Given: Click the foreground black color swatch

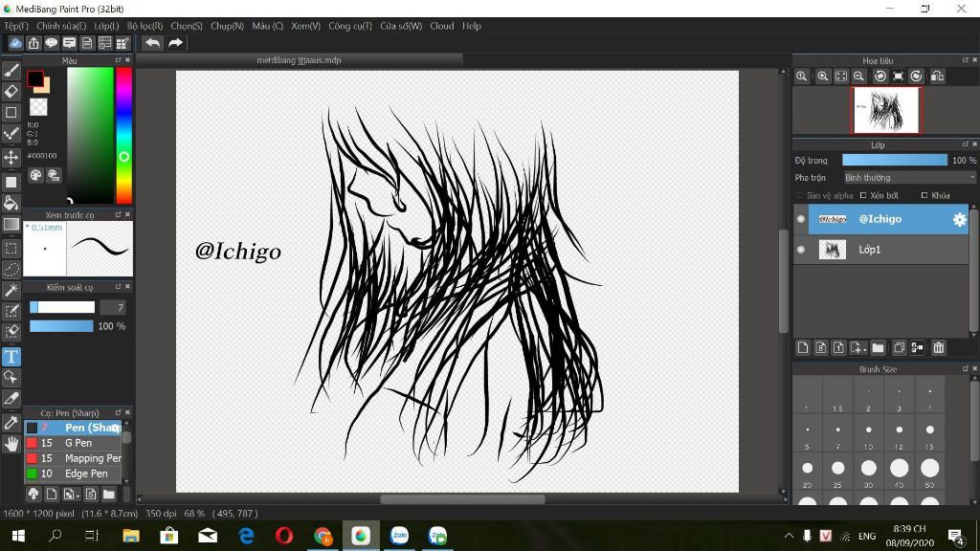Looking at the screenshot, I should (x=35, y=78).
